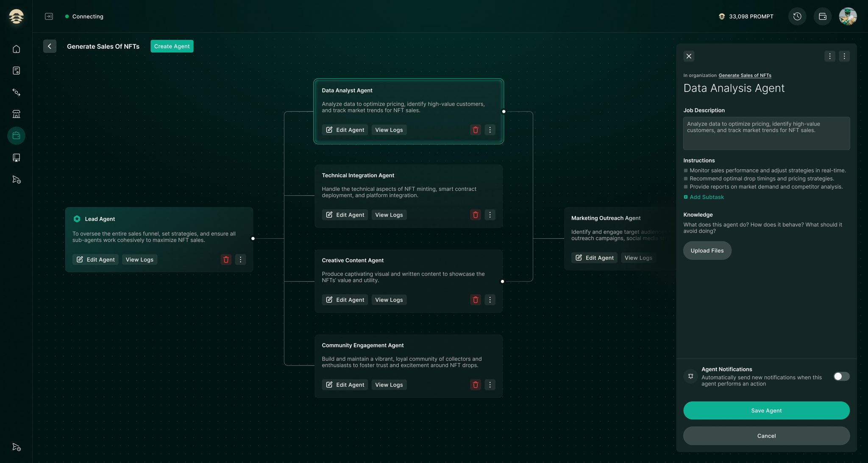Click the notification bell in Agent Notifications row
Image resolution: width=868 pixels, height=463 pixels.
[x=690, y=376]
